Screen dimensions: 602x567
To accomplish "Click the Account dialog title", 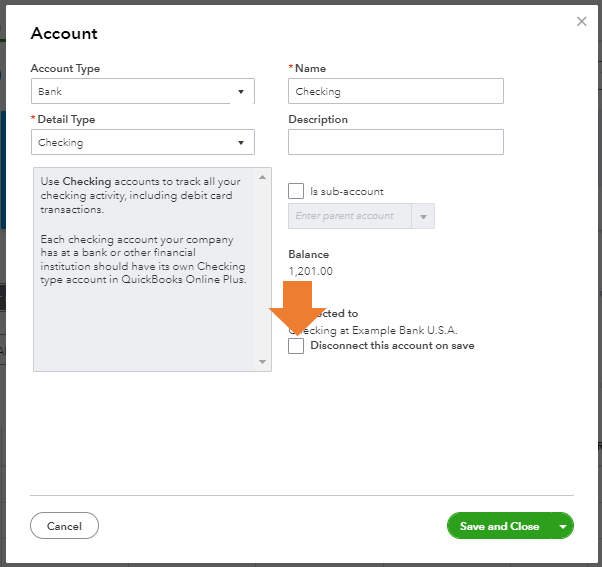I will (64, 34).
